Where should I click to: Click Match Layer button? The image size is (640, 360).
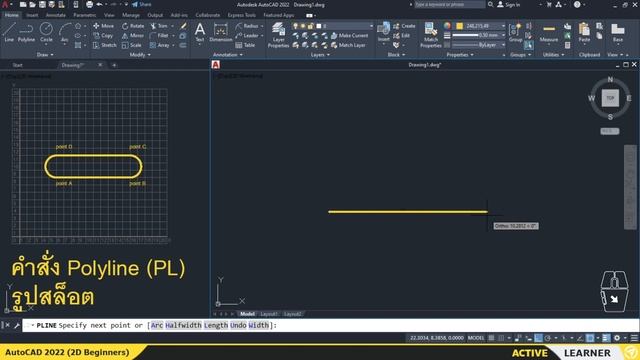[348, 45]
